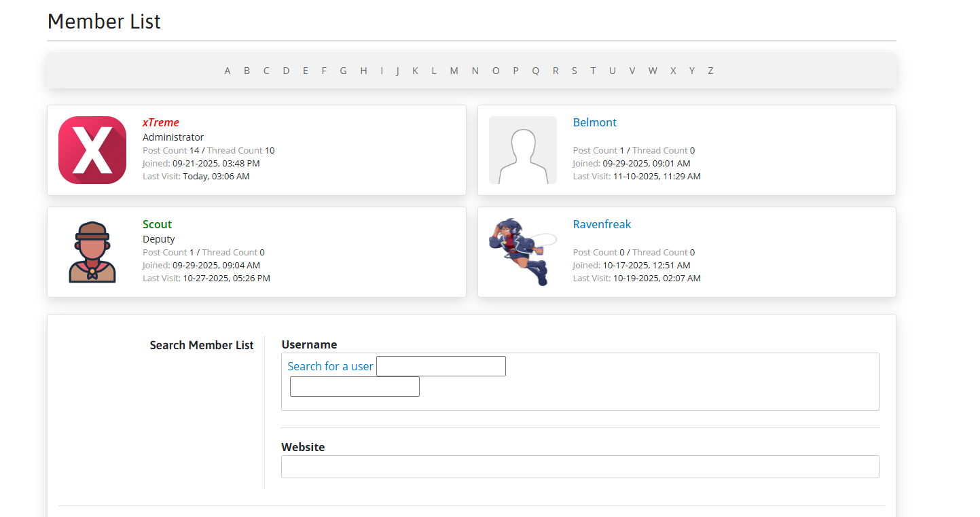Click the second Username text box
Viewport: 980px width, 517px height.
(x=355, y=387)
